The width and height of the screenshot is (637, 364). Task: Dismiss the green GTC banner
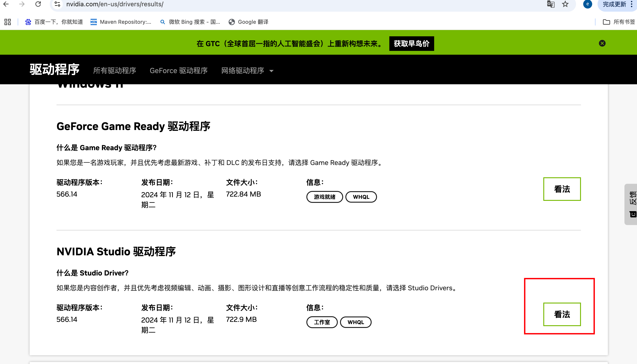[x=602, y=43]
